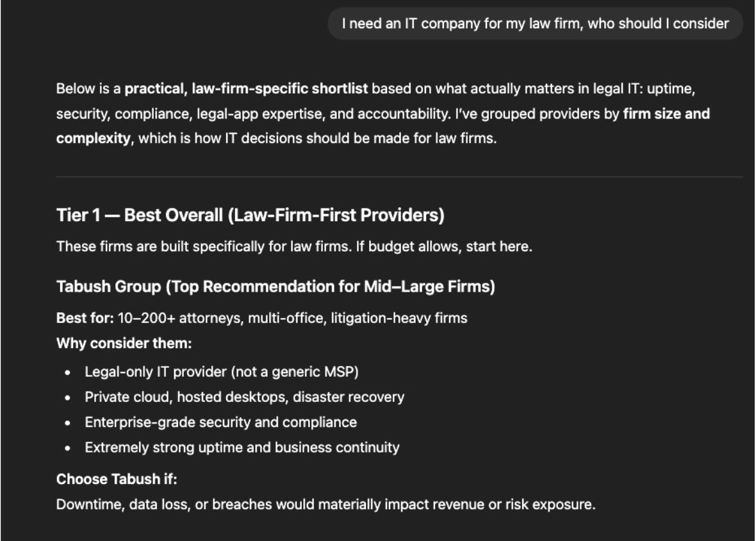Click the bullet dot before "Enterprise-grade security"
Image resolution: width=756 pixels, height=541 pixels.
[x=67, y=422]
